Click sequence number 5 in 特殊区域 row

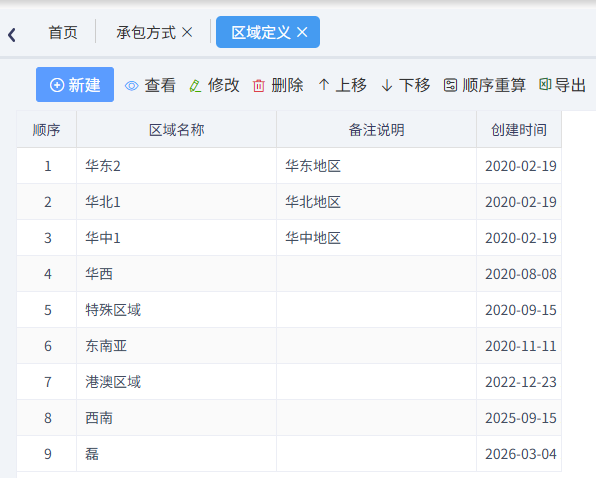(48, 310)
